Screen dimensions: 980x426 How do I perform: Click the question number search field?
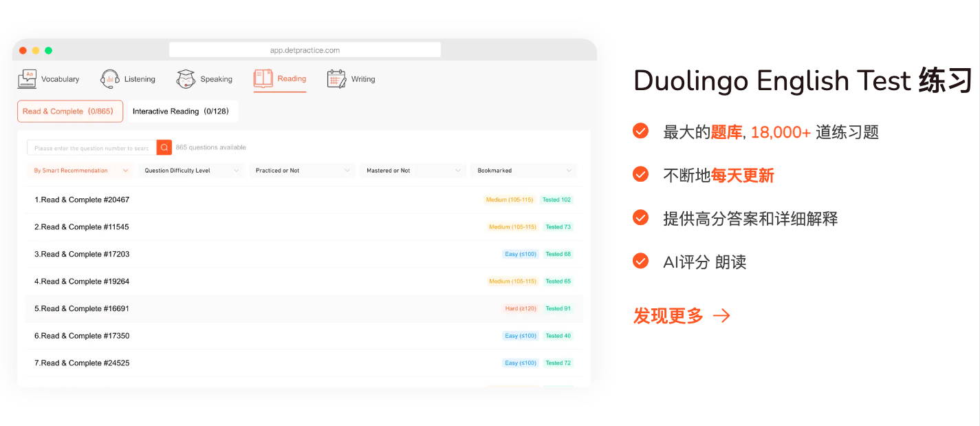pos(92,147)
